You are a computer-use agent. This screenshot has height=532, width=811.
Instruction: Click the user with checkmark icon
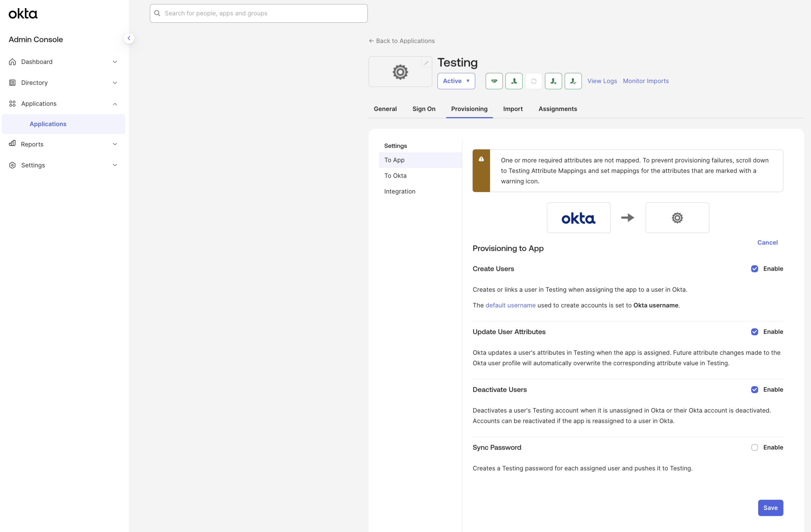pos(573,81)
